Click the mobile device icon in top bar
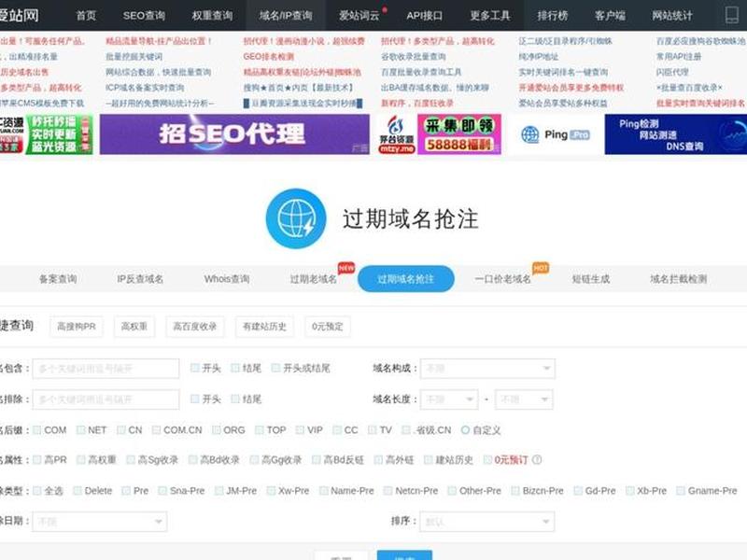This screenshot has width=747, height=560. (732, 15)
